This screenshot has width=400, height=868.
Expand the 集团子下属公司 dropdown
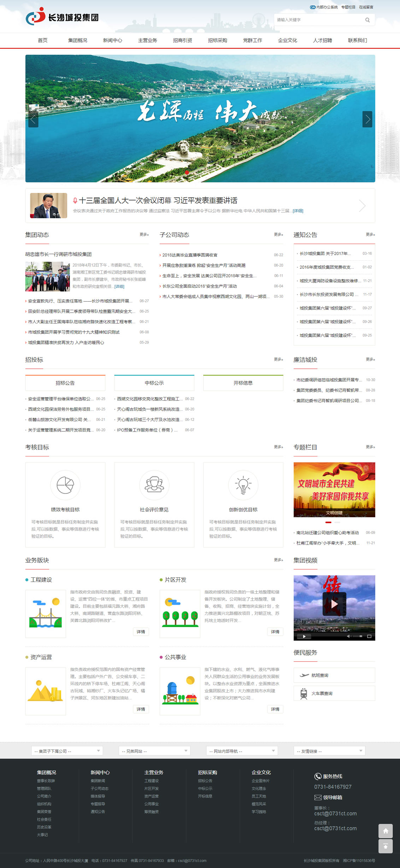point(67,751)
